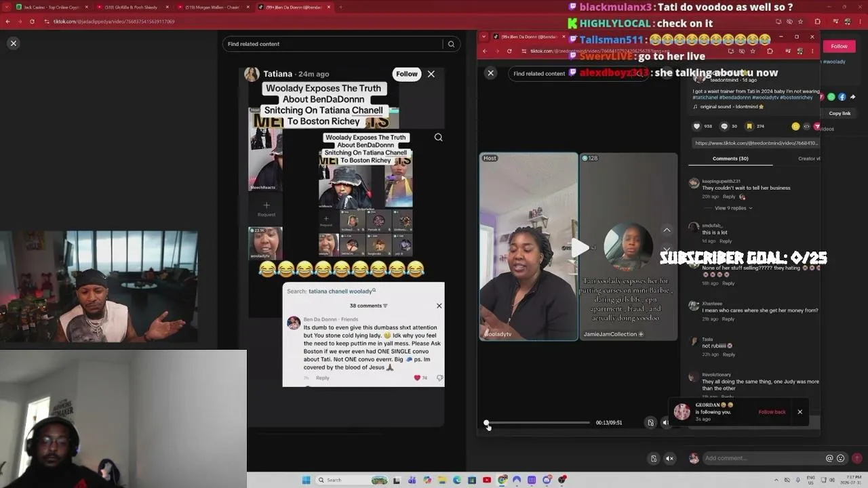Open the Windows Start menu
The width and height of the screenshot is (868, 488).
coord(306,480)
